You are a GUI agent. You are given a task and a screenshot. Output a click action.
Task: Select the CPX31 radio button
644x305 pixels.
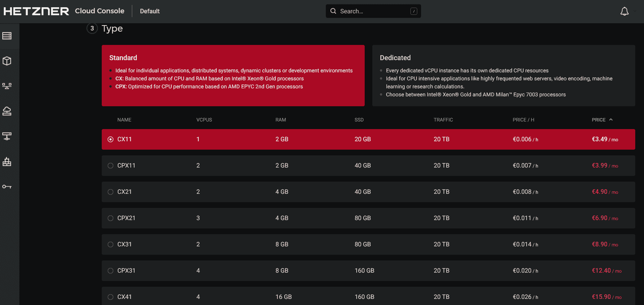(x=111, y=271)
